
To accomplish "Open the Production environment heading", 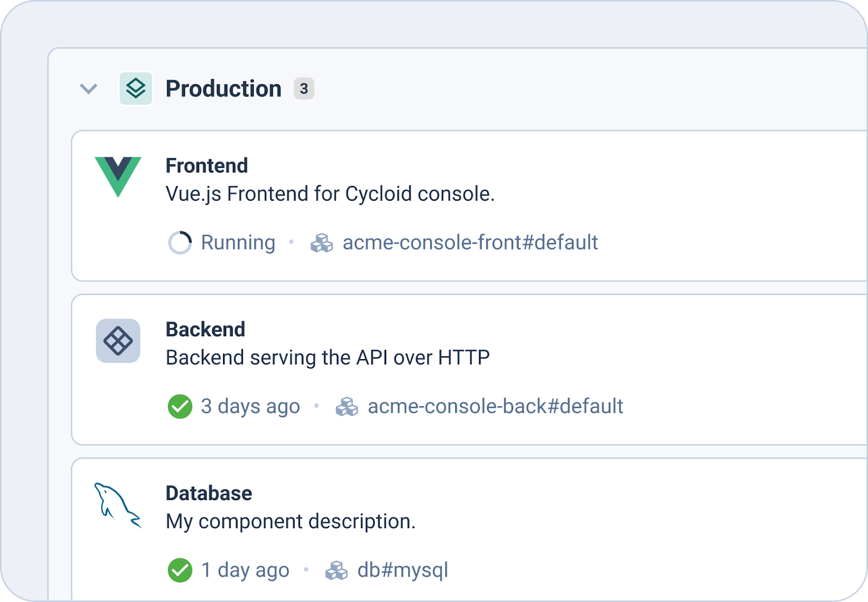I will 223,89.
